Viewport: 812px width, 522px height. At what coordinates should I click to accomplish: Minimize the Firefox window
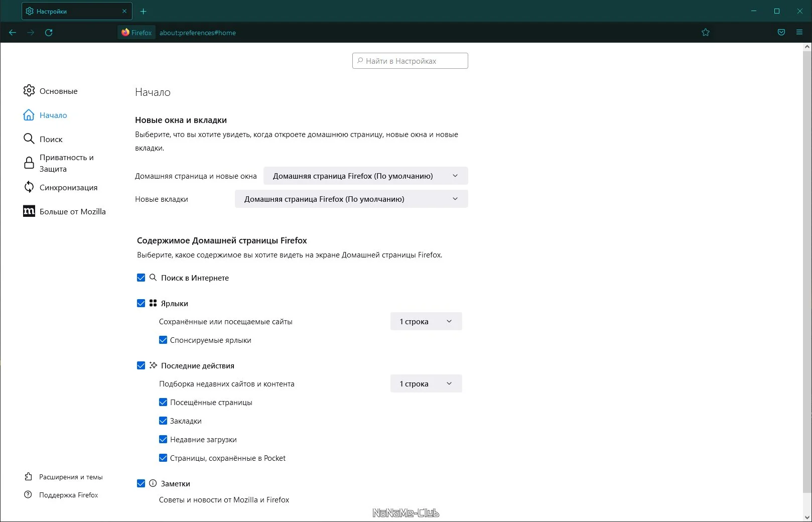click(754, 11)
